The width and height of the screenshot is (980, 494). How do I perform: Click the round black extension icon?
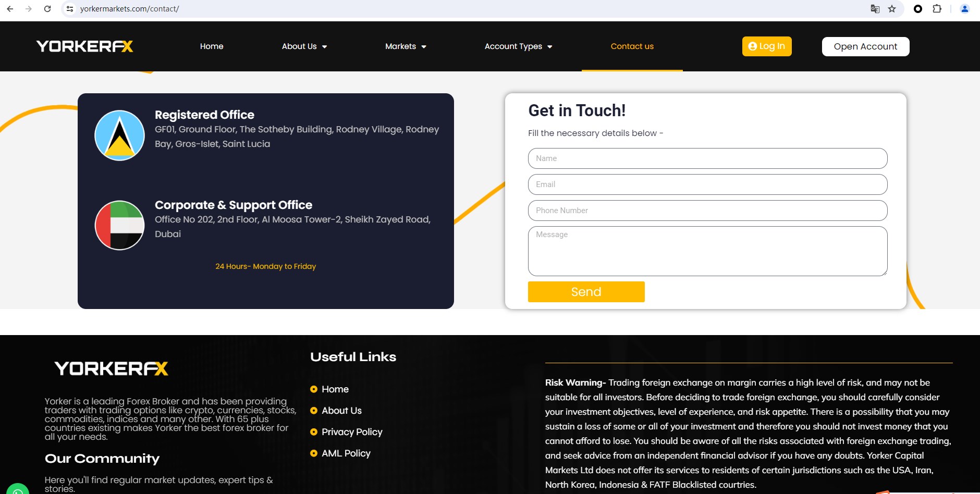pyautogui.click(x=918, y=9)
